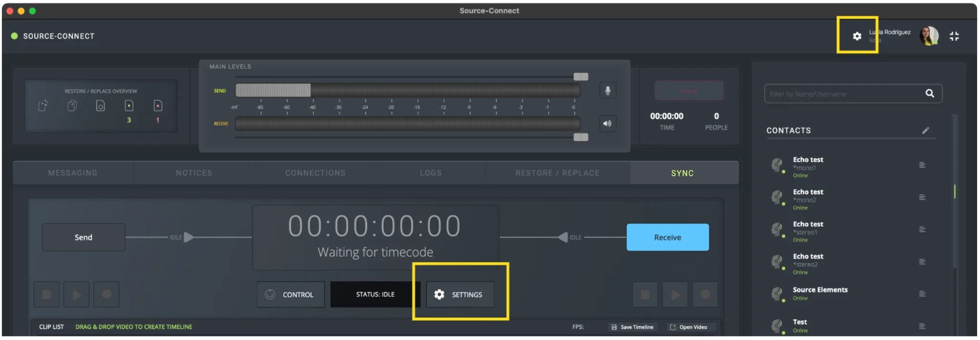
Task: Click the 0 PEOPLE counter
Action: (x=716, y=121)
